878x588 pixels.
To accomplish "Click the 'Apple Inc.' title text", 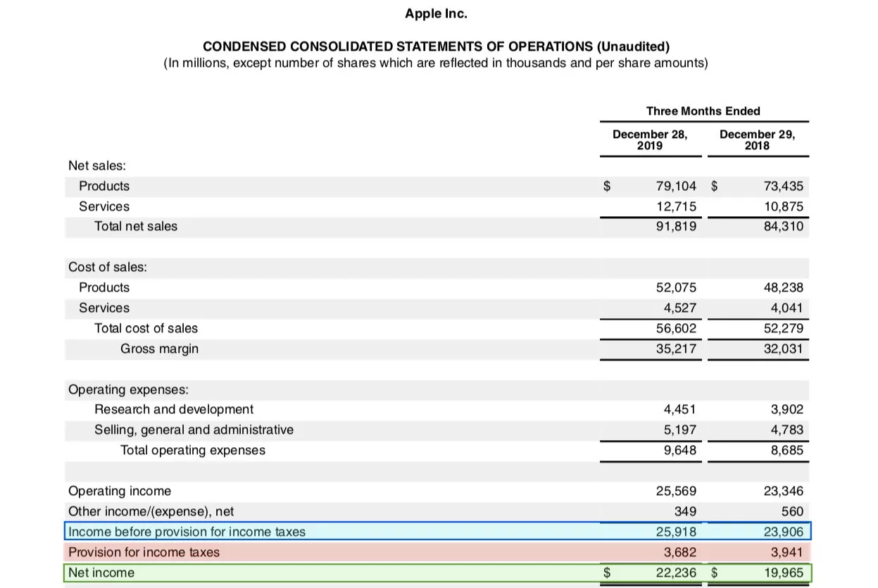I will (x=436, y=13).
